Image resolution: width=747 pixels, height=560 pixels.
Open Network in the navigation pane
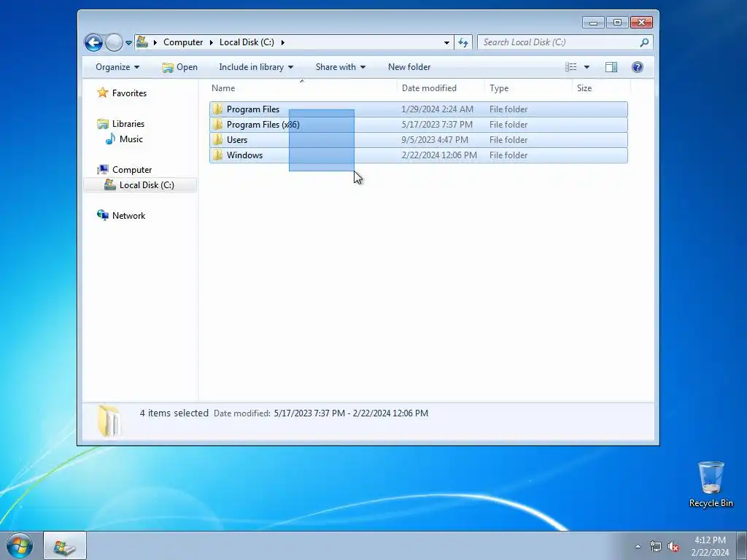(128, 215)
